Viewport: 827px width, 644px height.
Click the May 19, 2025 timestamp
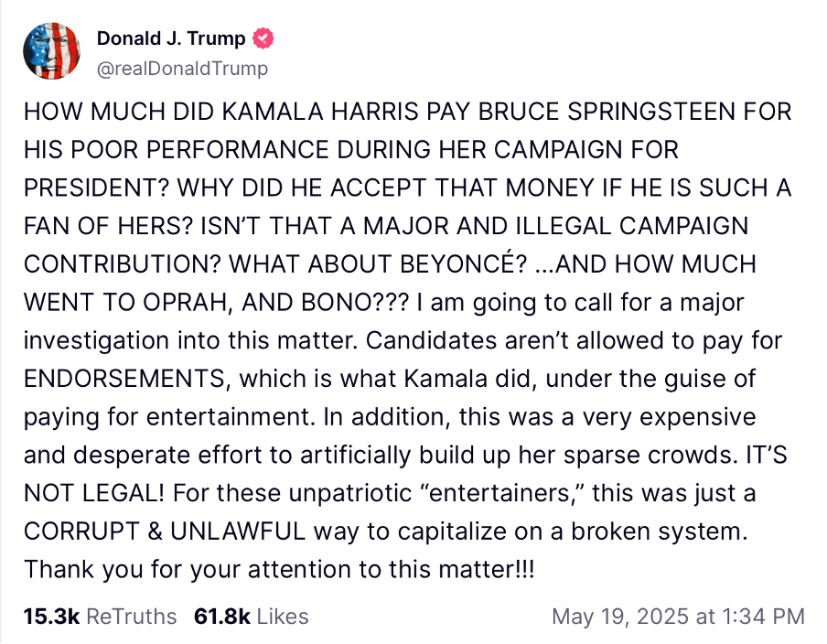[x=678, y=617]
